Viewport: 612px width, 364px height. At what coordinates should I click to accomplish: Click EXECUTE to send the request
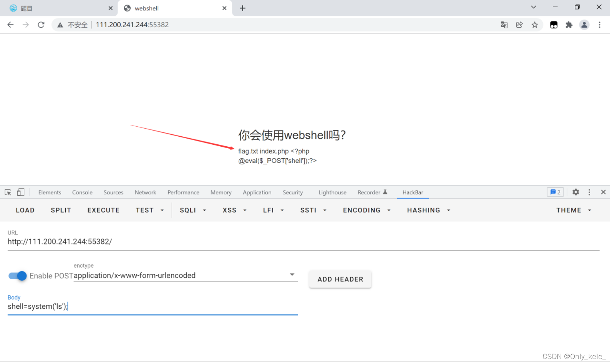tap(103, 210)
